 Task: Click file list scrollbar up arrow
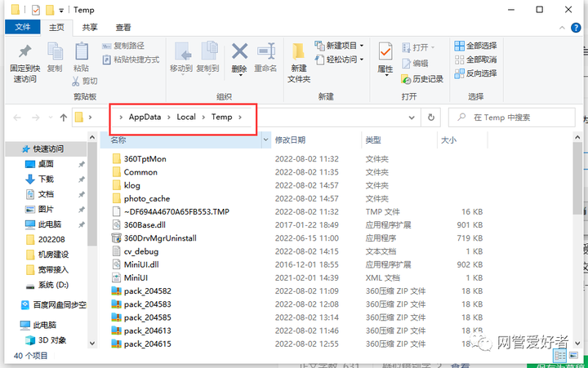coord(577,138)
